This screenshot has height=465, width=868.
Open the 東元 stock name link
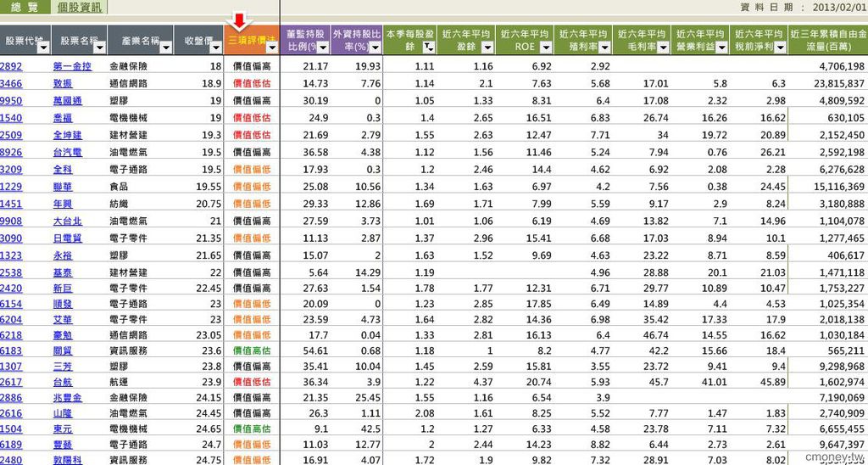click(x=63, y=429)
